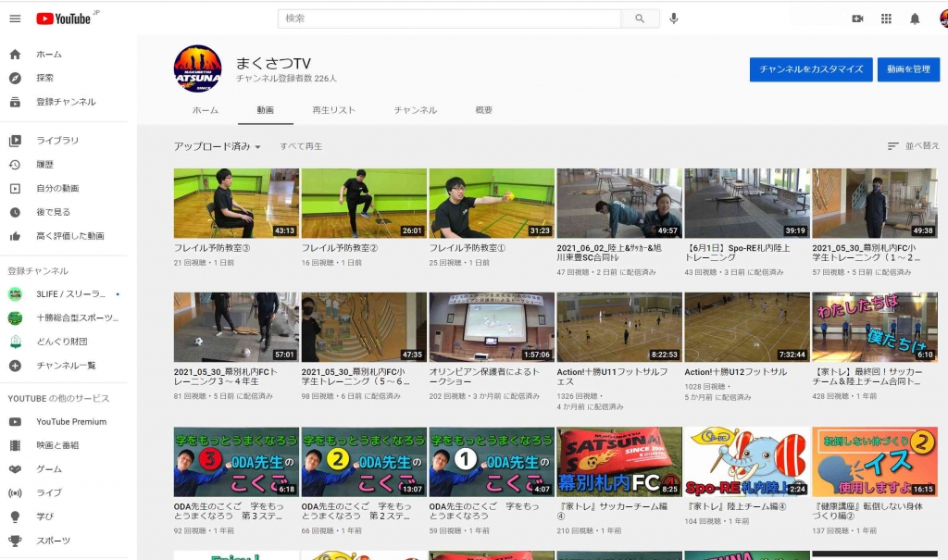Open the hamburger guide menu icon

[15, 19]
